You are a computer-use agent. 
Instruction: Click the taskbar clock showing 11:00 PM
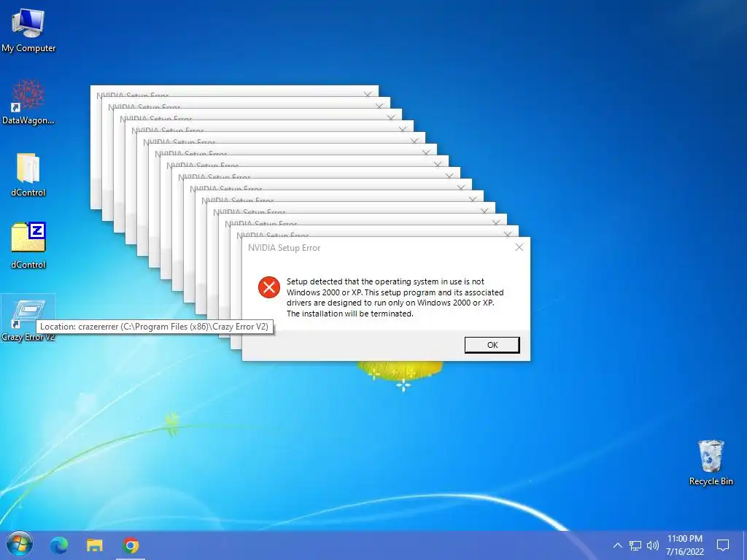[684, 545]
